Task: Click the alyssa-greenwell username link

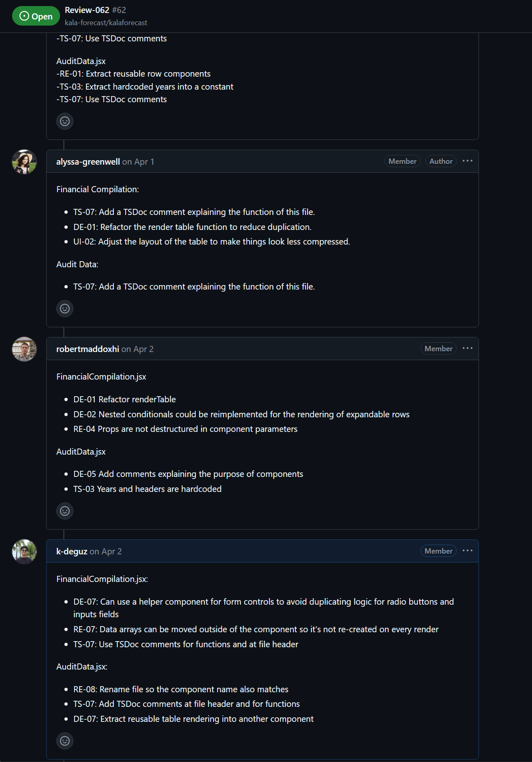Action: (88, 162)
